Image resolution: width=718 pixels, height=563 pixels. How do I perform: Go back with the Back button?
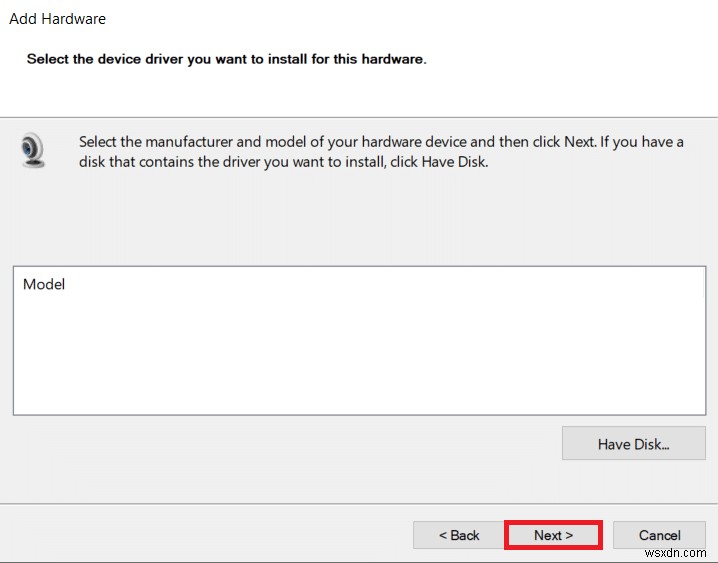pos(459,535)
